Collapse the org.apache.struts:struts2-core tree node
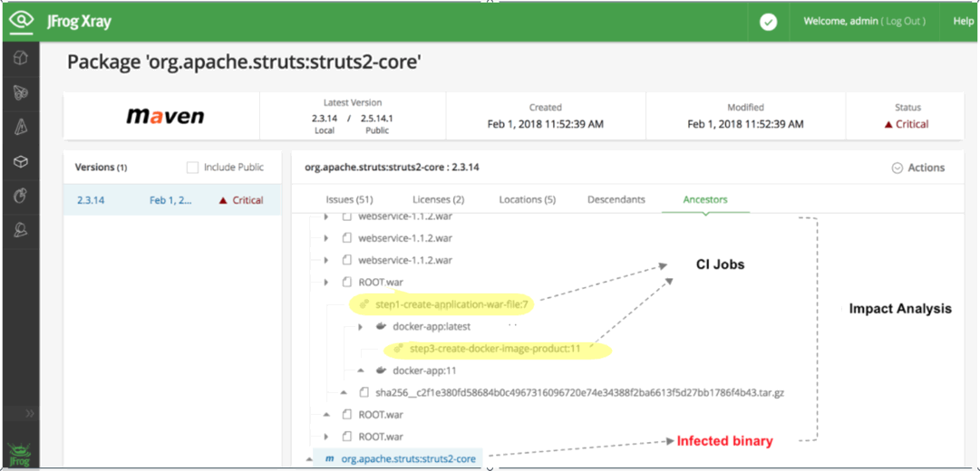The image size is (980, 471). click(309, 459)
